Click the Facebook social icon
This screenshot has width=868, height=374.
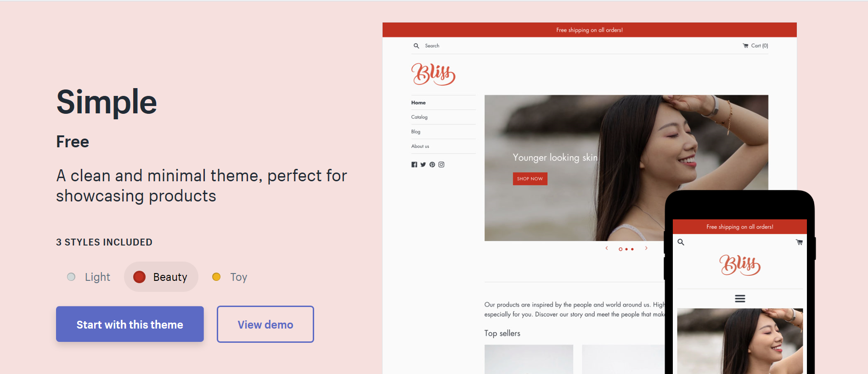pos(414,165)
